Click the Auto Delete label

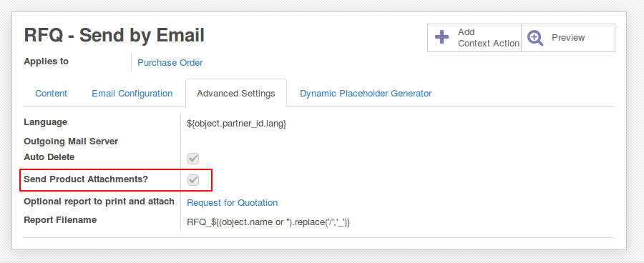point(49,157)
